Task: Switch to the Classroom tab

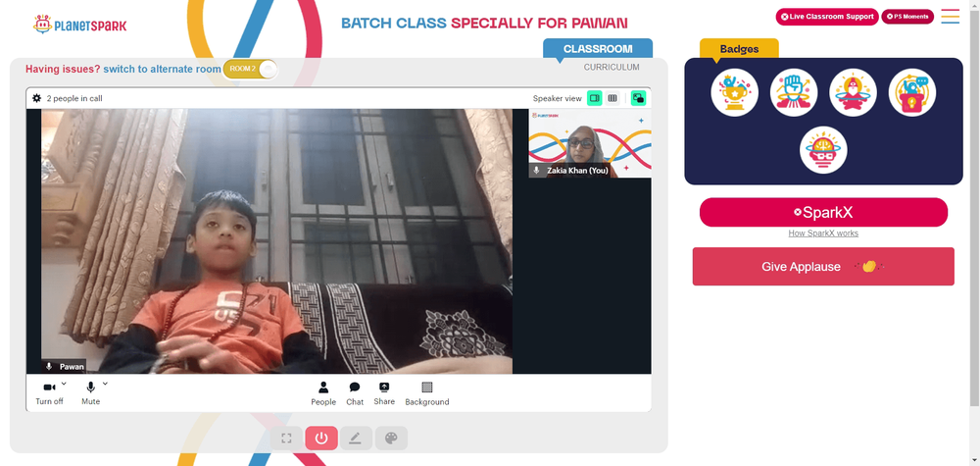Action: (598, 49)
